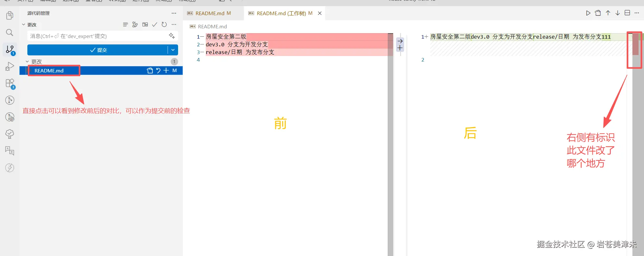The image size is (644, 256).
Task: Toggle inline diff view layout
Action: [627, 13]
